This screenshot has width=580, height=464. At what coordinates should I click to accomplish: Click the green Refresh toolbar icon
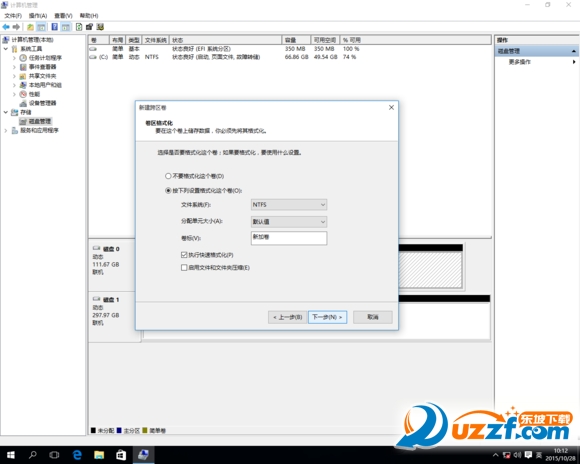(x=79, y=27)
